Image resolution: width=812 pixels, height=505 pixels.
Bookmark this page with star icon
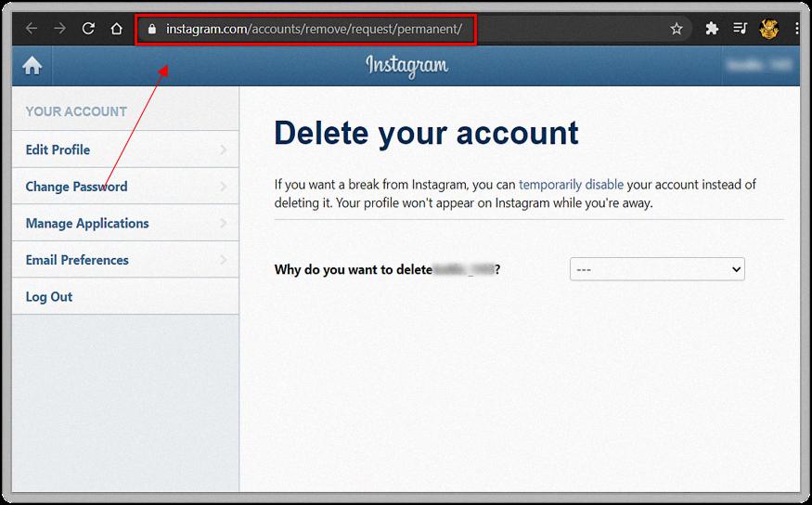(677, 29)
